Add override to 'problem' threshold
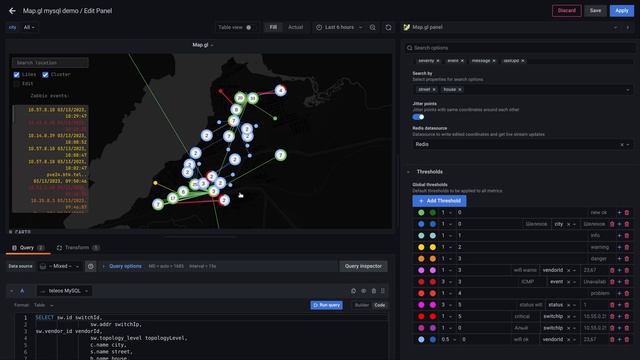 point(619,293)
